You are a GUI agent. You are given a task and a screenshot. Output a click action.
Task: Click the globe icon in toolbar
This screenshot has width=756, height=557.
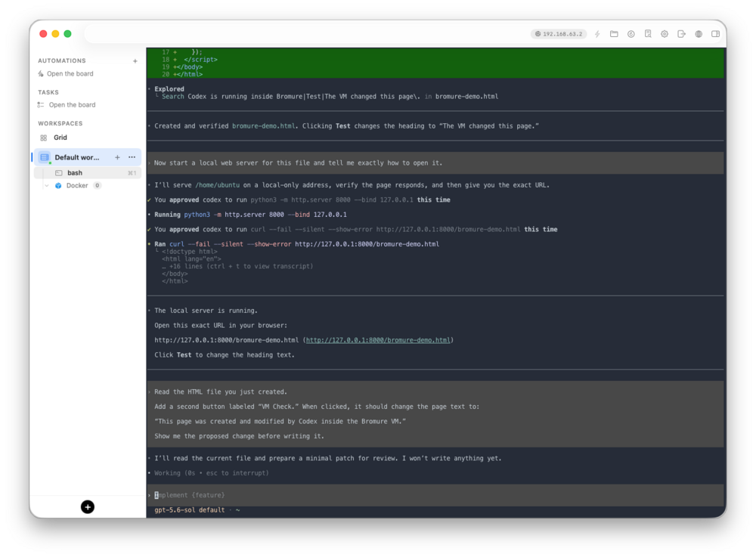pyautogui.click(x=698, y=34)
